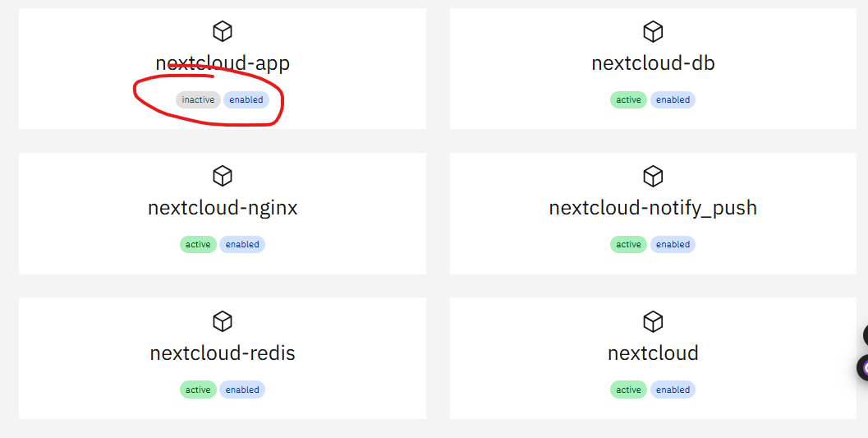Image resolution: width=868 pixels, height=438 pixels.
Task: Click the enabled badge on nextcloud-app
Action: [246, 99]
